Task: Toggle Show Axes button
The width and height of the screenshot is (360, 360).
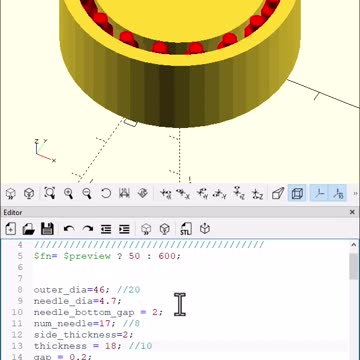Action: click(319, 193)
